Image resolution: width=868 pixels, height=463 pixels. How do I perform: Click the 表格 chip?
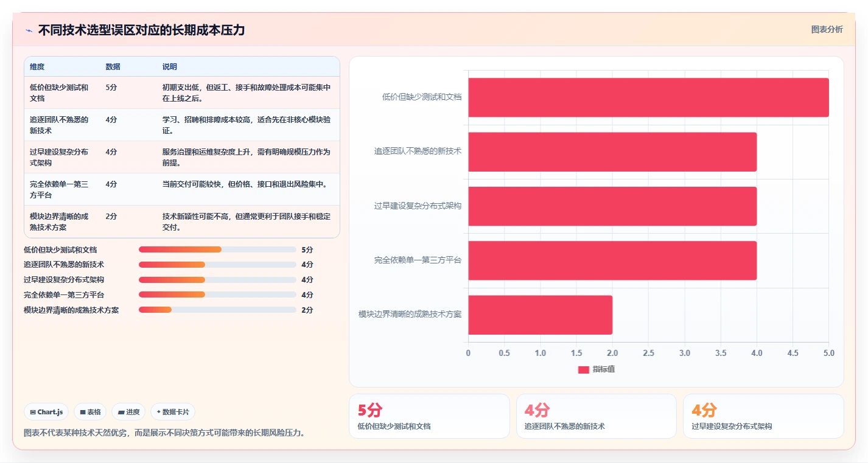[x=90, y=412]
